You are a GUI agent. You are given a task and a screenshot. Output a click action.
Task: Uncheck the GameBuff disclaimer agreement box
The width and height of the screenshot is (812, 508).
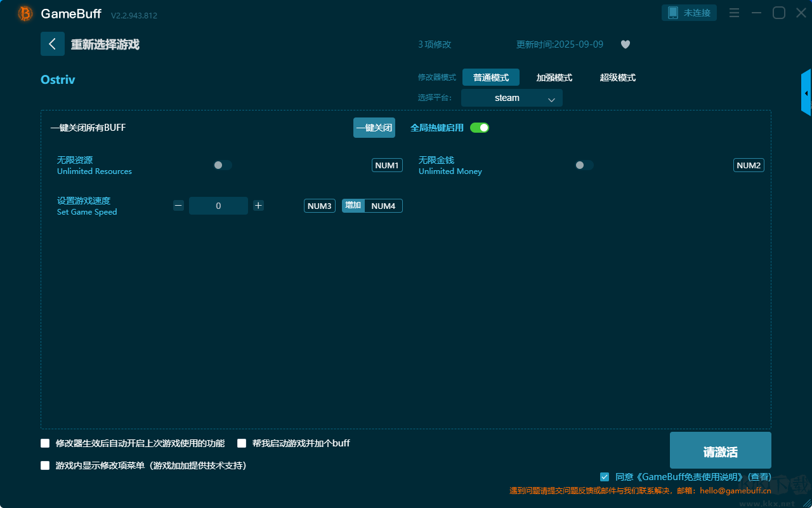(x=605, y=477)
